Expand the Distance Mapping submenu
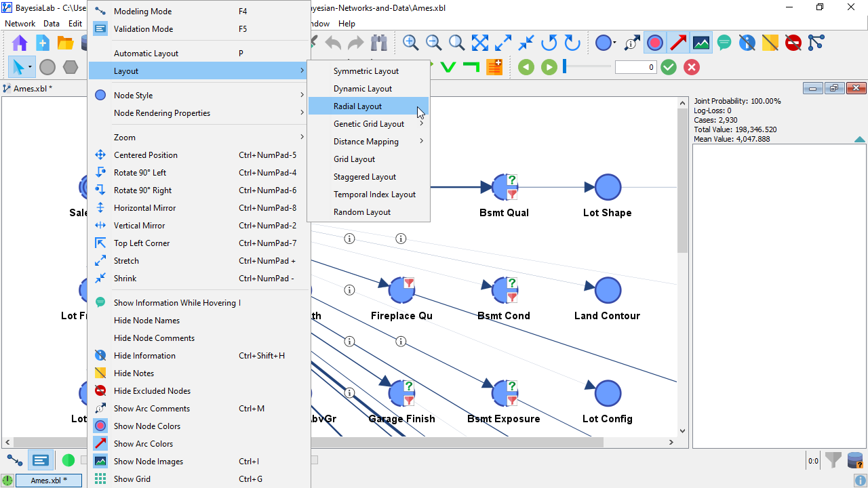Image resolution: width=868 pixels, height=488 pixels. click(x=366, y=142)
